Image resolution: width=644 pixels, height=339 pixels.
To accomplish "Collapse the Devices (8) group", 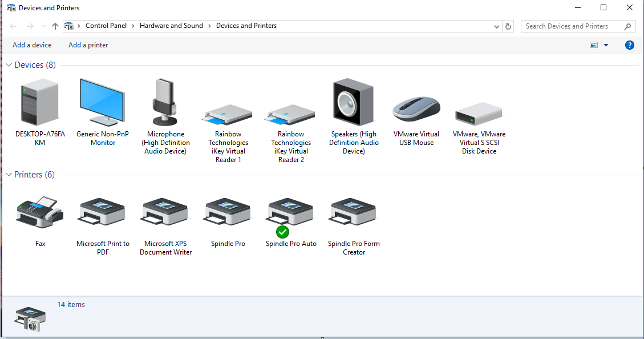I will 9,65.
